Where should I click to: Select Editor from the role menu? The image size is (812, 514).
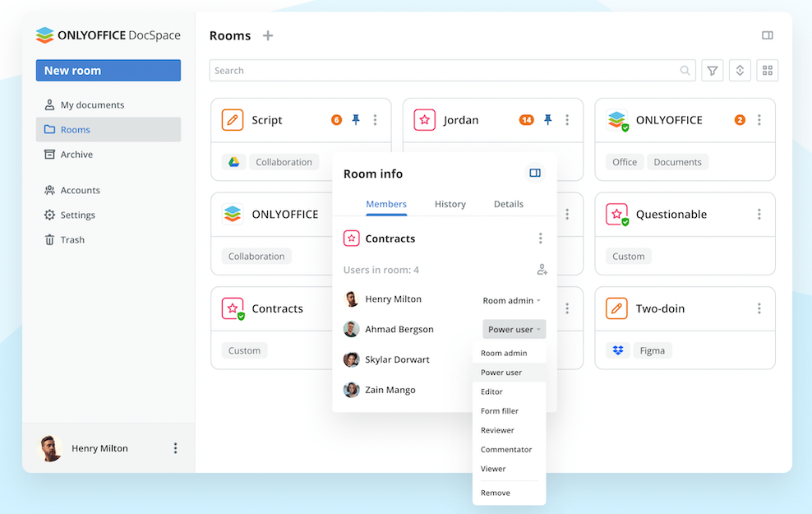point(491,391)
